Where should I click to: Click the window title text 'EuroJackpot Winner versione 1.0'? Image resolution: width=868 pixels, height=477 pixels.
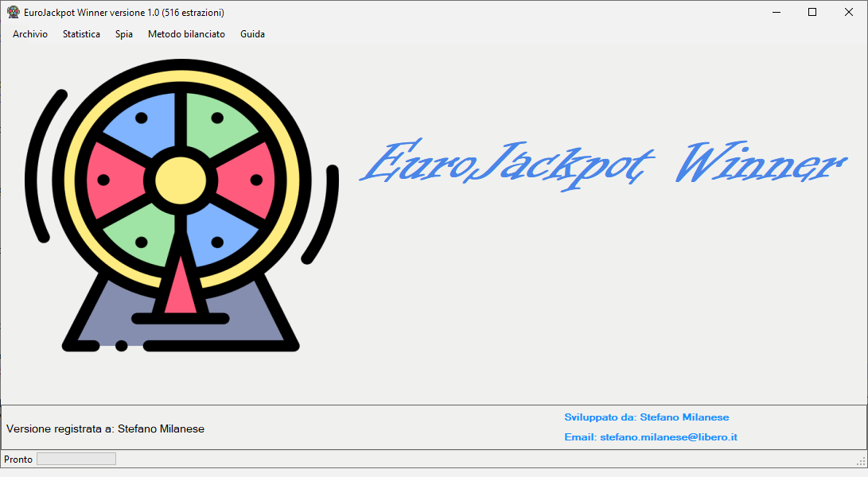click(91, 12)
